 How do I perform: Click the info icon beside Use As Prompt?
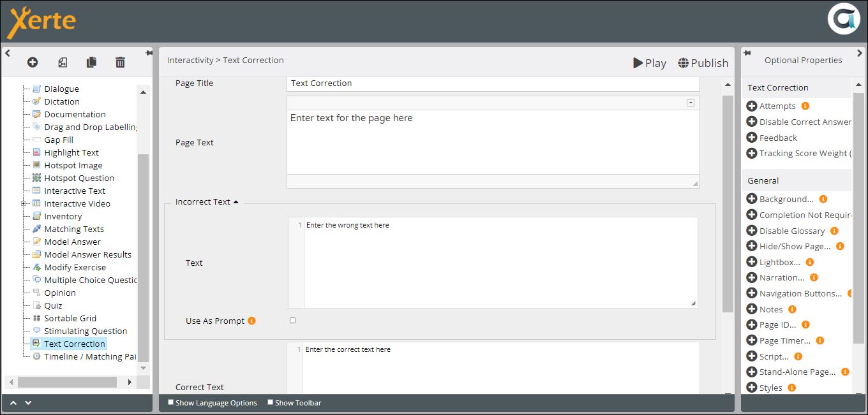[x=251, y=321]
